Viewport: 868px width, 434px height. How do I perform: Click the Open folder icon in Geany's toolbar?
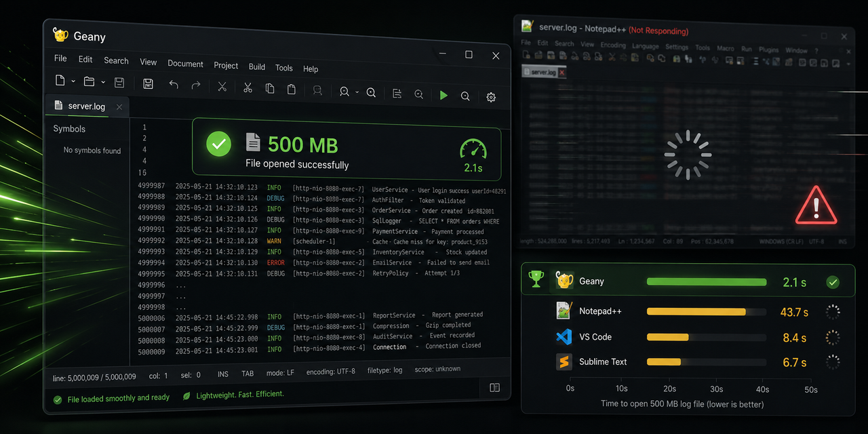[x=89, y=82]
